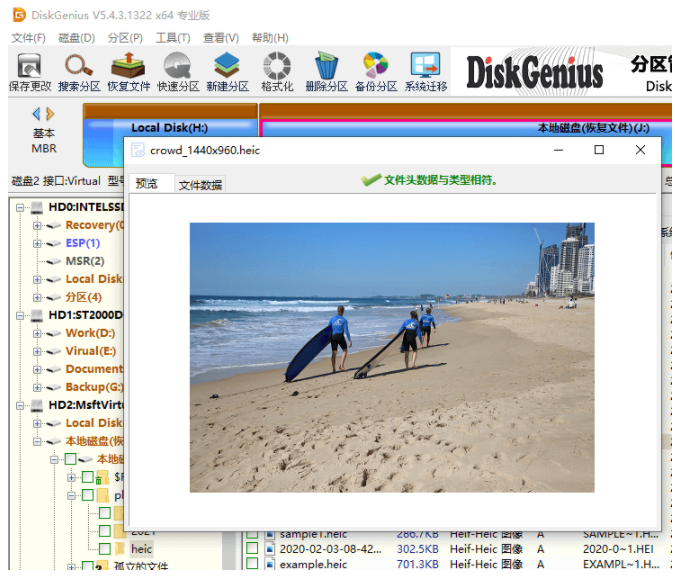Click the New Partition (新建分区) icon
Viewport: 675px width, 587px height.
click(x=227, y=72)
